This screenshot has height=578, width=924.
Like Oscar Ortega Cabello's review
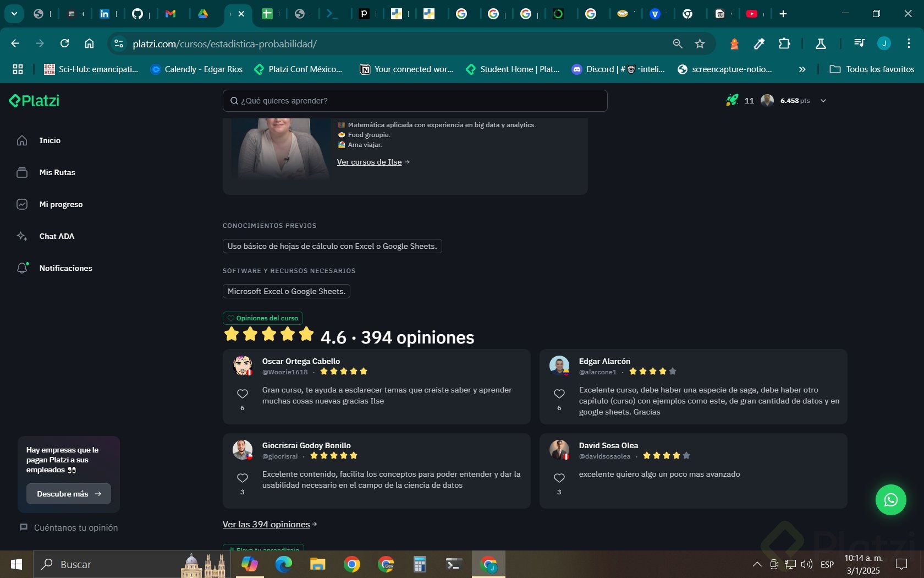pyautogui.click(x=243, y=394)
